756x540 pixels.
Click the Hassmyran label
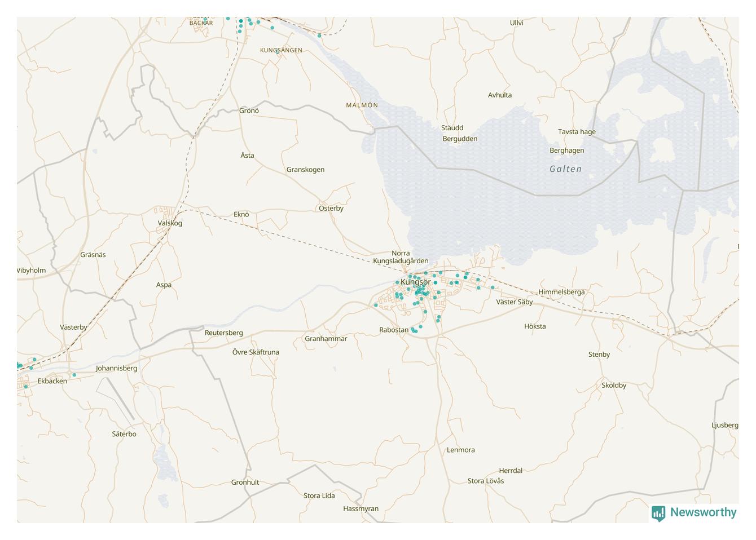pos(361,509)
